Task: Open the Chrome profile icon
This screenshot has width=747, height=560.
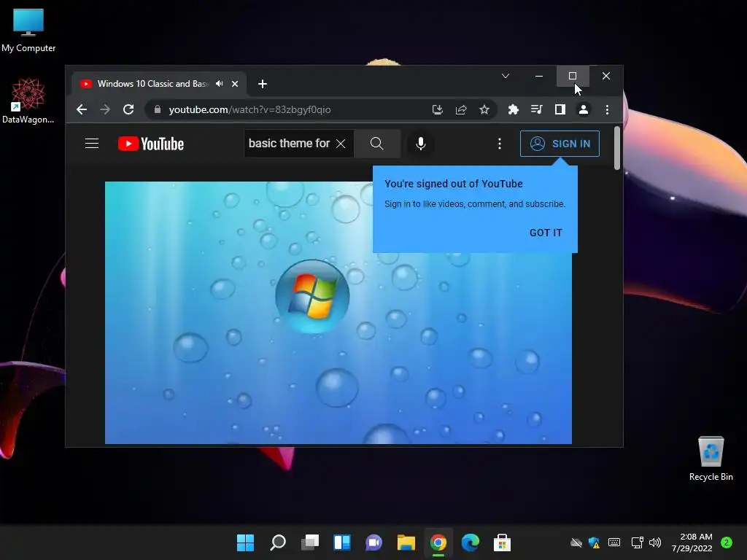Action: [x=583, y=109]
